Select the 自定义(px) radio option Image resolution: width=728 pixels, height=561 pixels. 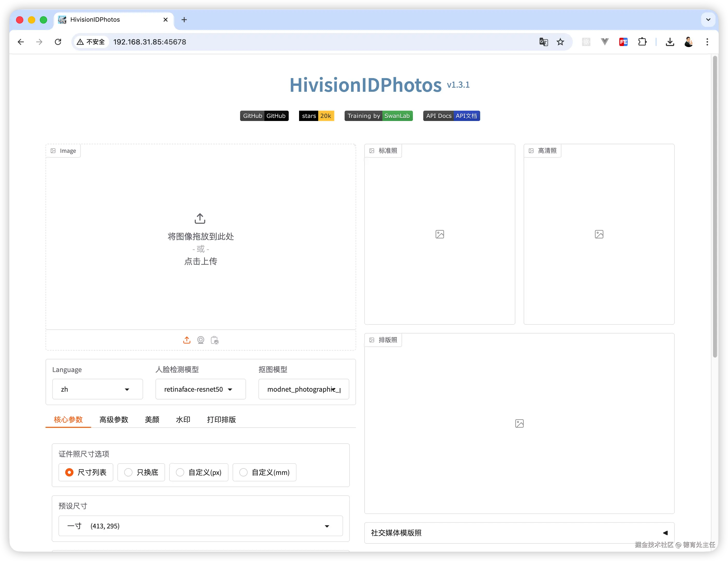pos(199,472)
